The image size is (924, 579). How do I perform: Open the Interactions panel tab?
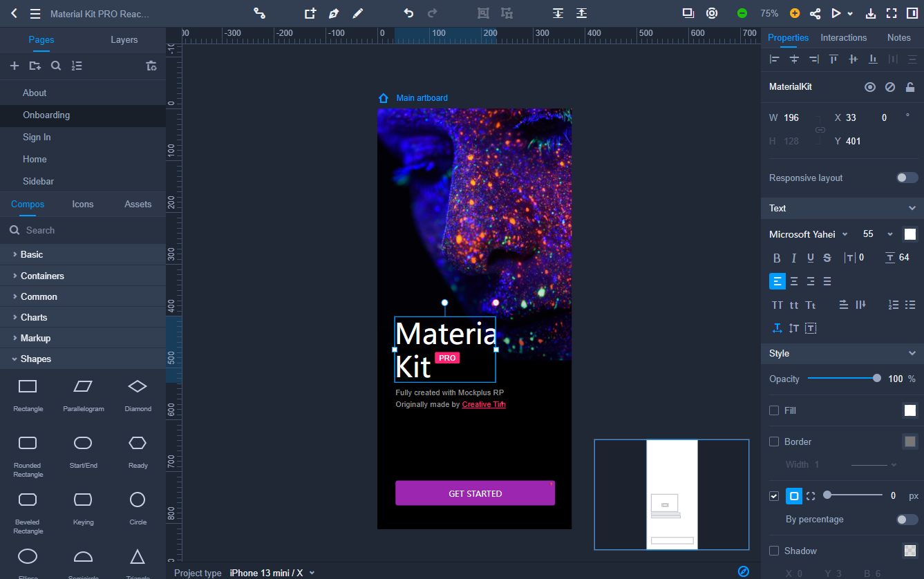point(843,37)
